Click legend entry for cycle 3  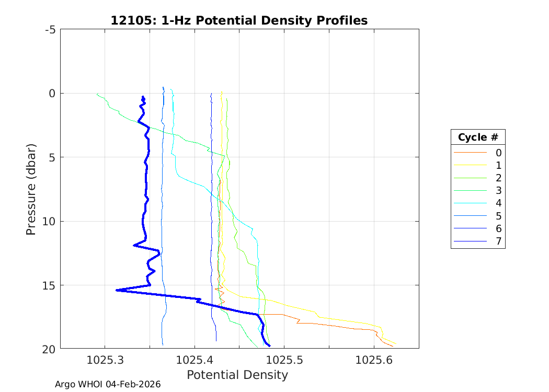click(478, 191)
